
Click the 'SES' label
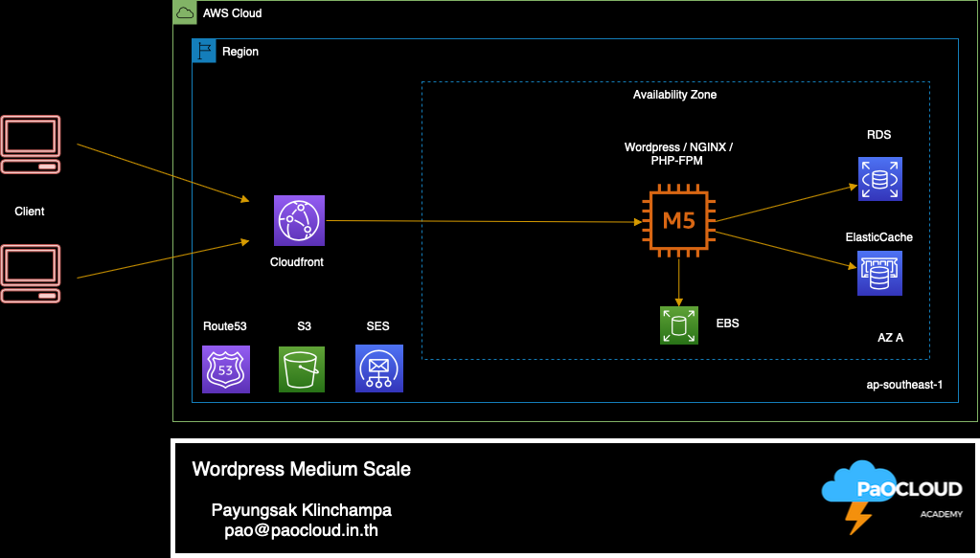(378, 325)
